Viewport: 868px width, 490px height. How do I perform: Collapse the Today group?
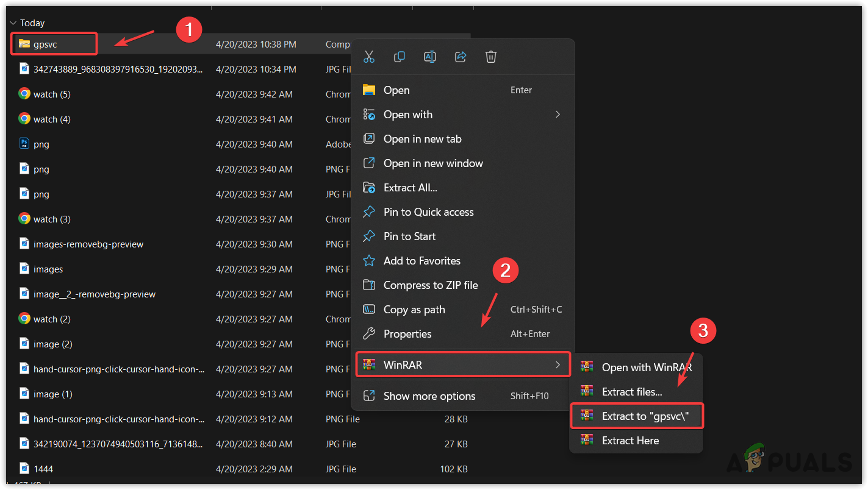tap(13, 23)
